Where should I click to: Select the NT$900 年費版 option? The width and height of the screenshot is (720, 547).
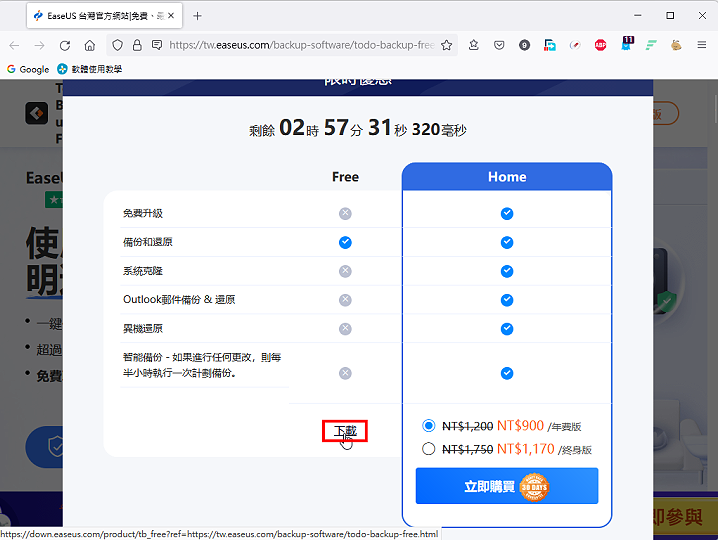[428, 426]
